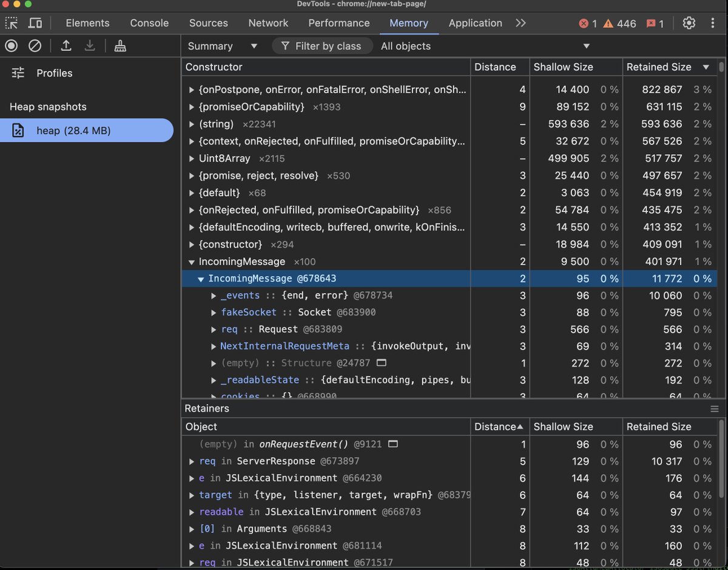Click the clear all profiles icon
The width and height of the screenshot is (728, 570).
[x=35, y=46]
